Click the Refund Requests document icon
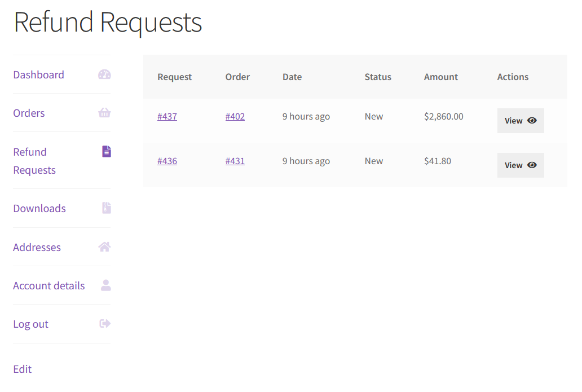Viewport: 582px width, 392px height. click(x=105, y=151)
